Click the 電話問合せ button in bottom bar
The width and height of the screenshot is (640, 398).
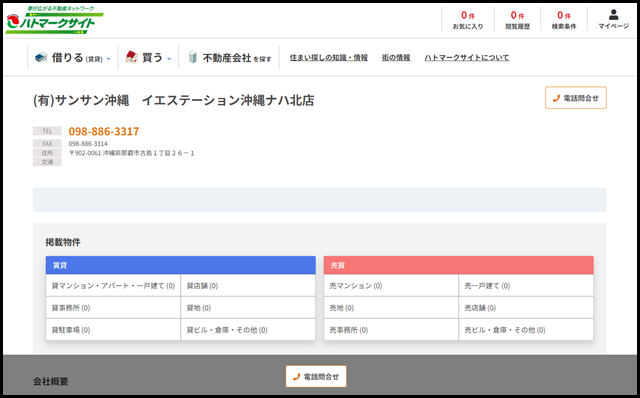coord(316,376)
